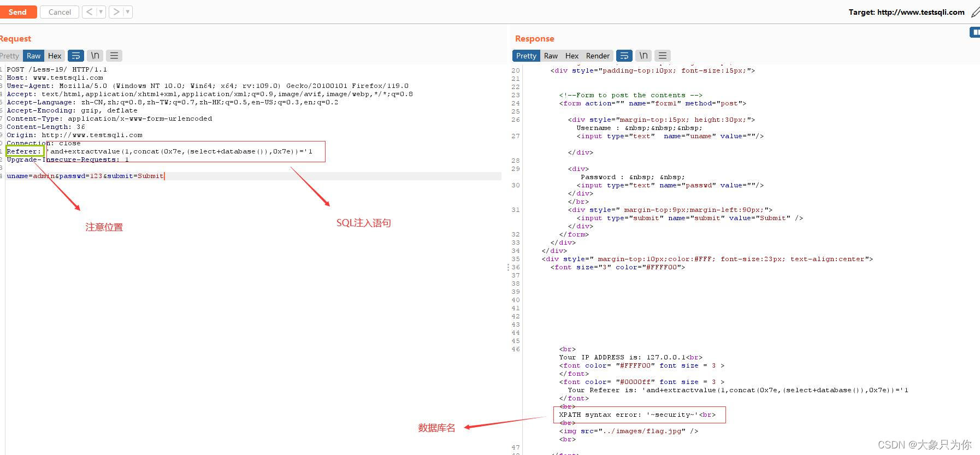Click the Host: www.testsqli.com header line
This screenshot has height=455, width=980.
tap(55, 78)
